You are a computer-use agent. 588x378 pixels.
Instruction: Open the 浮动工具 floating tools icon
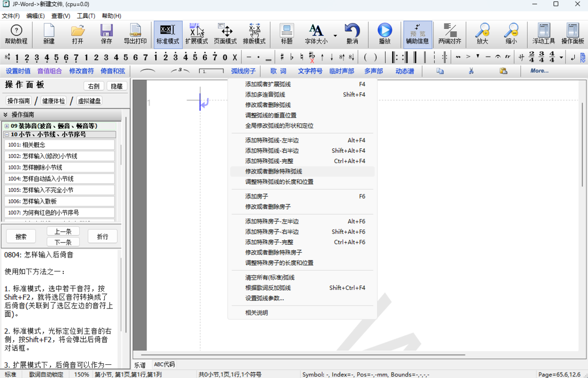(543, 34)
